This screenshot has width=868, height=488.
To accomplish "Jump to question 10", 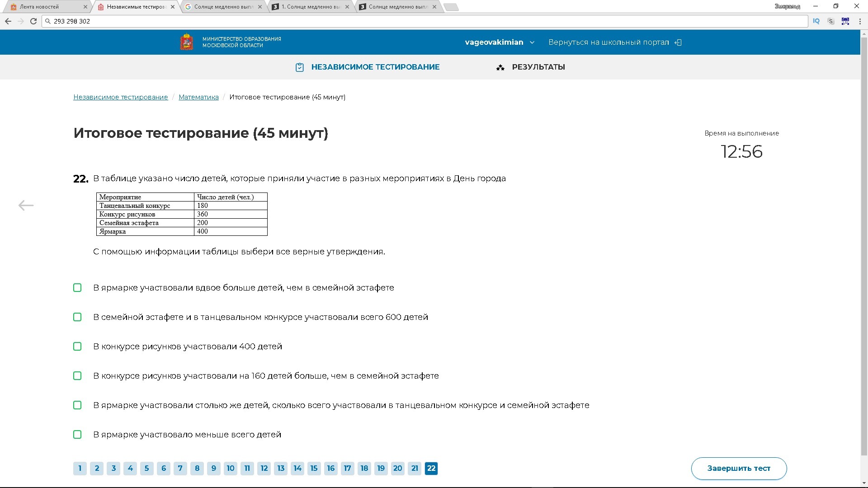I will (231, 469).
